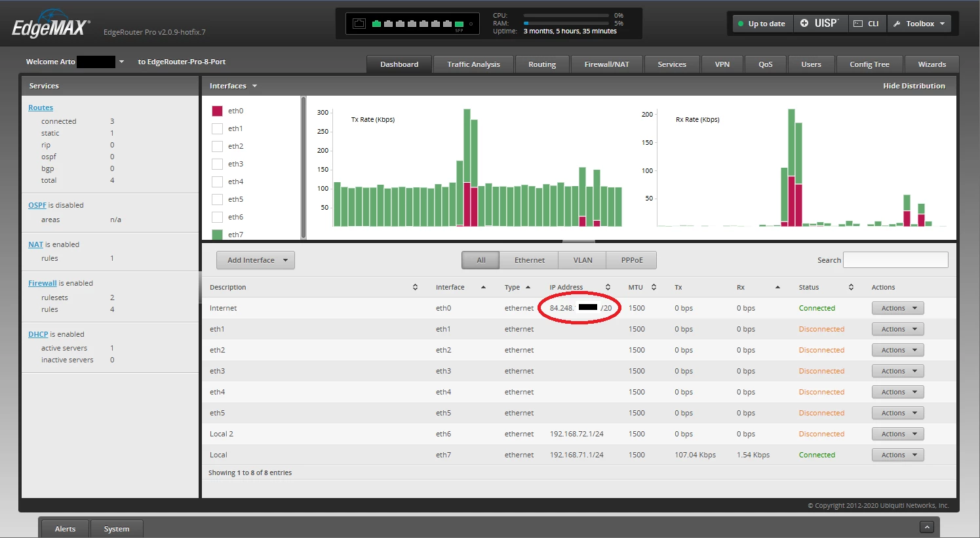Screen dimensions: 980x538
Task: Sort by Interface column arrow
Action: (483, 287)
